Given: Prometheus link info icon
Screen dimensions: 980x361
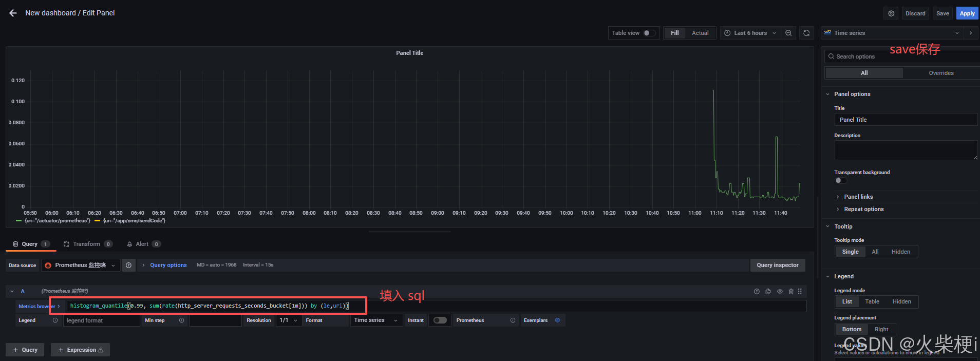Looking at the screenshot, I should [513, 320].
